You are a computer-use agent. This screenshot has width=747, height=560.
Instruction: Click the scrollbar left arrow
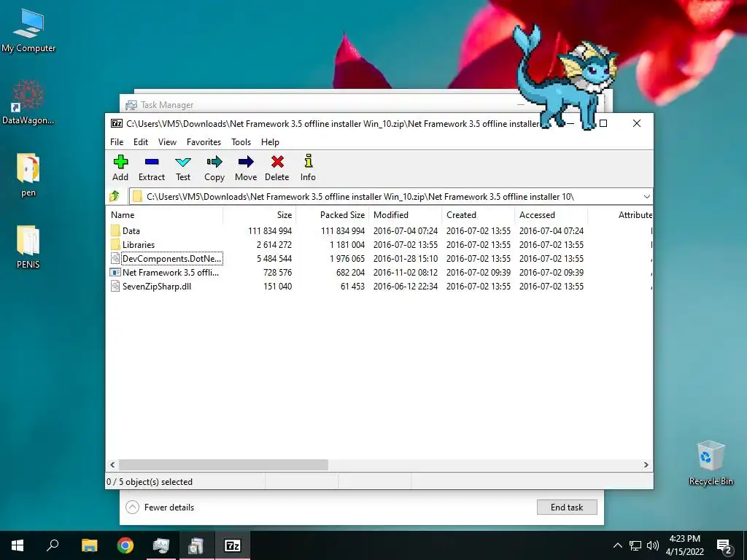click(x=112, y=464)
